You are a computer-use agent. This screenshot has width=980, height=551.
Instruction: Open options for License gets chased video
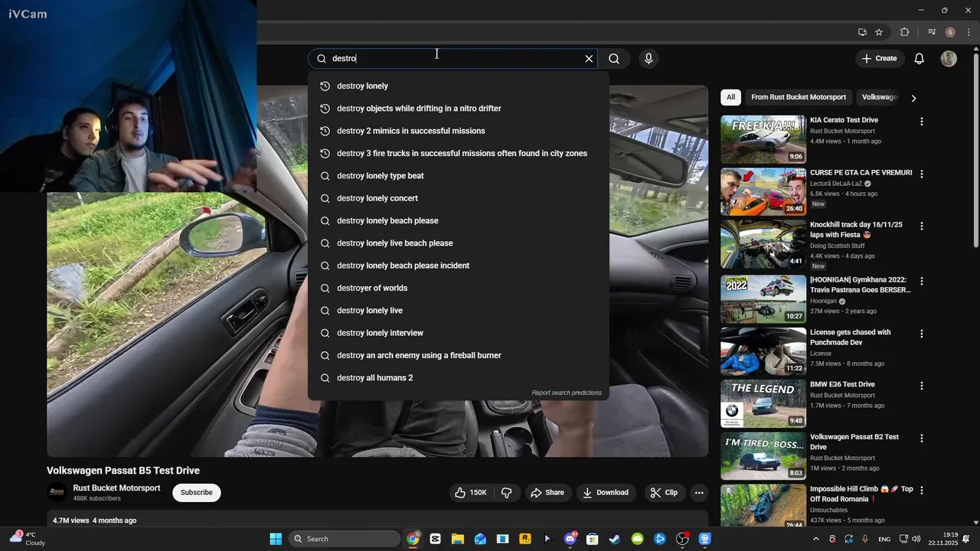[922, 334]
